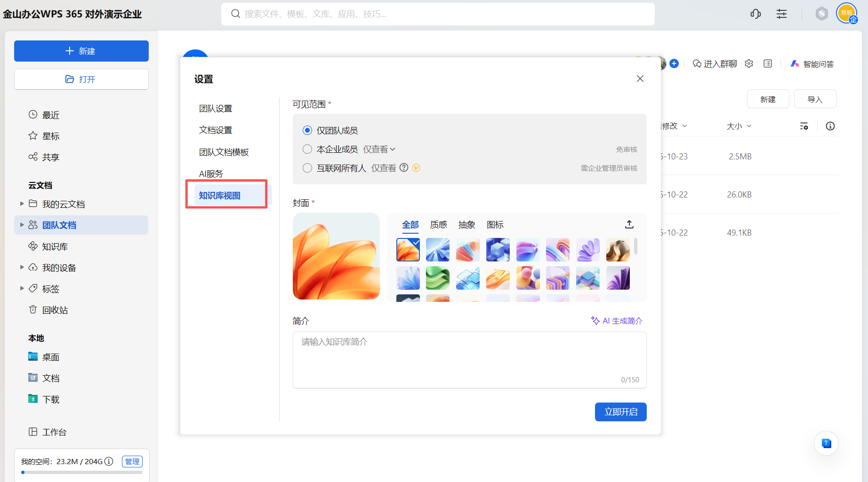Expand 我的云文档 tree node
This screenshot has width=868, height=482.
(22, 204)
